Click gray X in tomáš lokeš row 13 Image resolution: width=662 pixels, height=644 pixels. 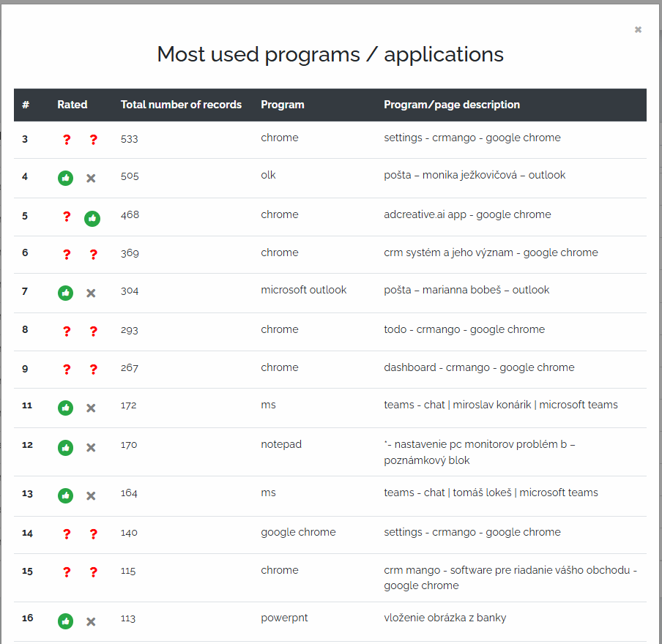click(91, 495)
